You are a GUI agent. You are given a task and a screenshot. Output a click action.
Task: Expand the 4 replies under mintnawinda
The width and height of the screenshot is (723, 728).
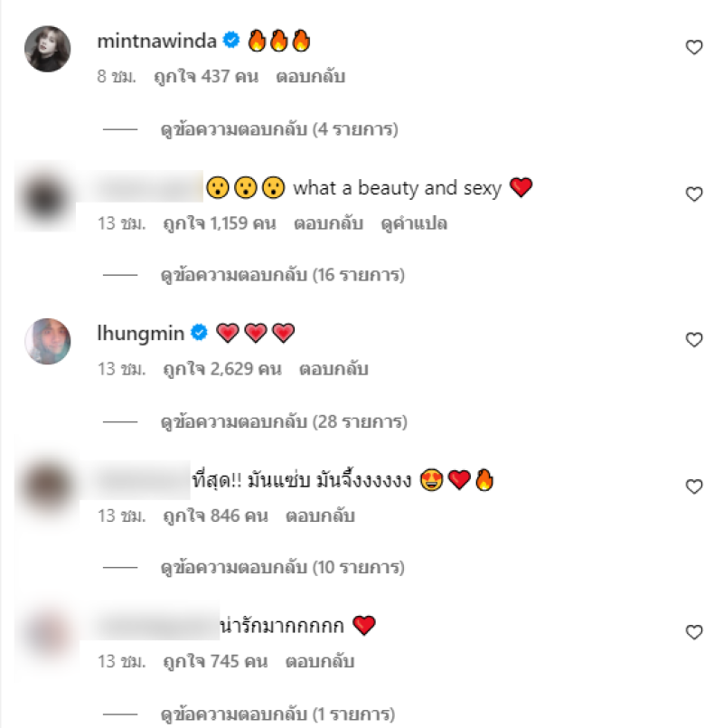point(279,129)
